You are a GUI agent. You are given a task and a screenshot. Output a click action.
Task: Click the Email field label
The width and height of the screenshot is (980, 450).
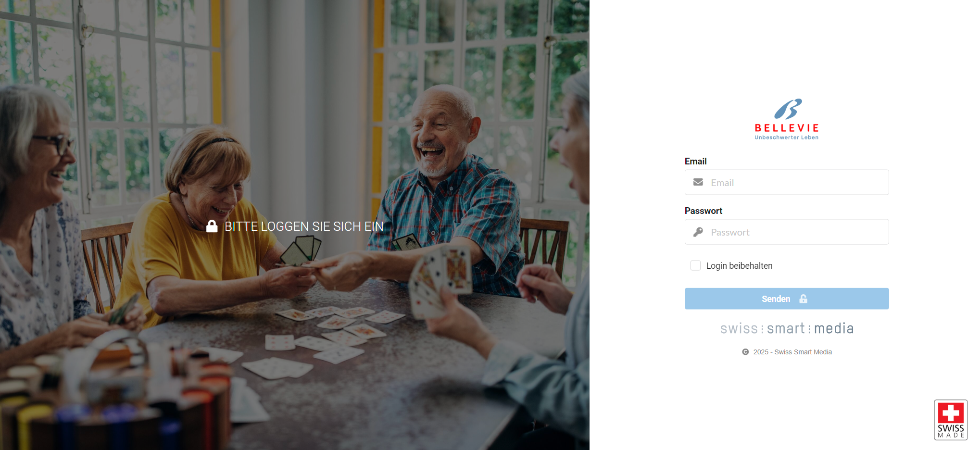point(695,161)
